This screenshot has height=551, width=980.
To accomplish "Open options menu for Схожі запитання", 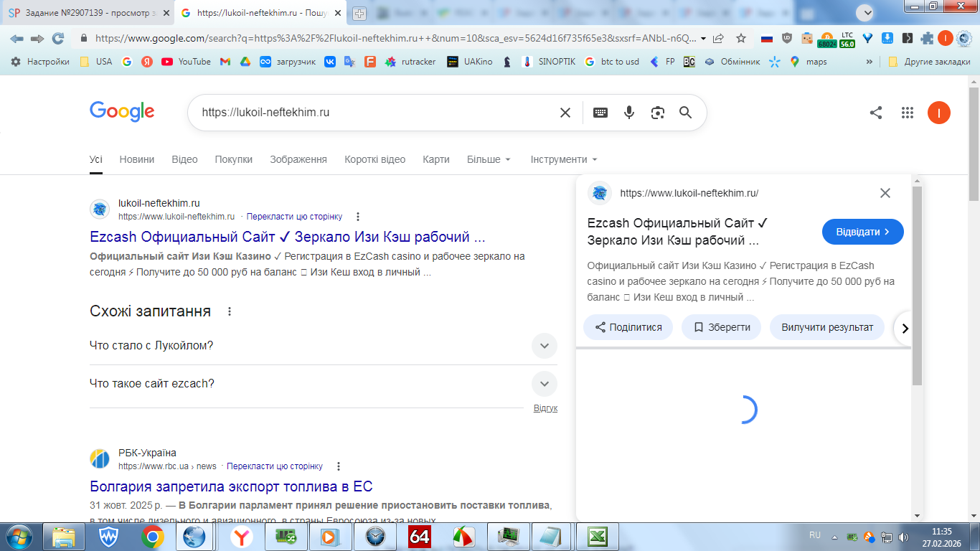I will pyautogui.click(x=230, y=311).
